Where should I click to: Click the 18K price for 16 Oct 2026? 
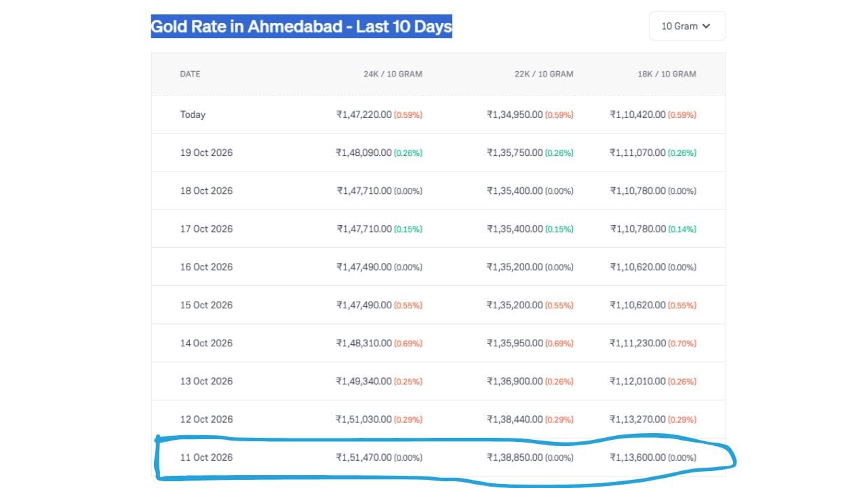pos(637,266)
